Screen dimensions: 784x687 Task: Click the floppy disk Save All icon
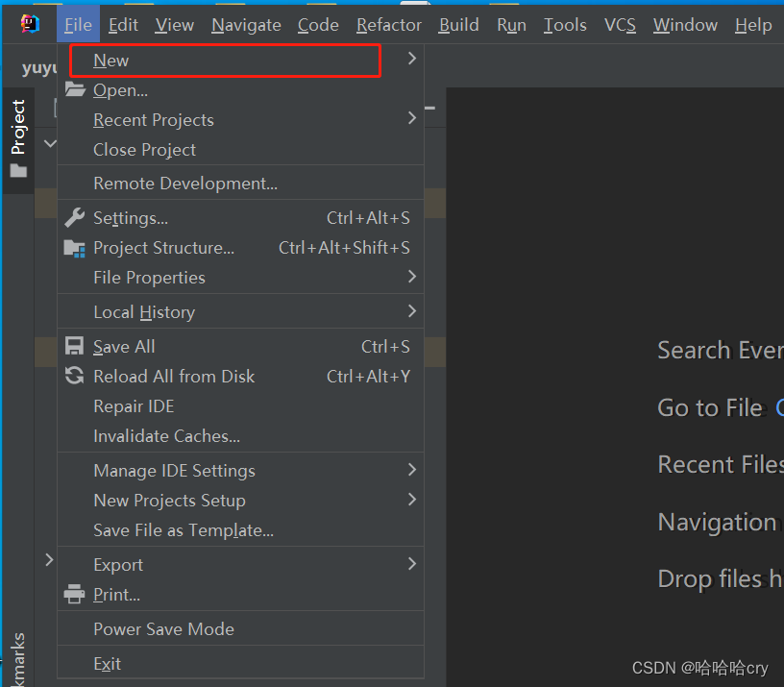(75, 346)
